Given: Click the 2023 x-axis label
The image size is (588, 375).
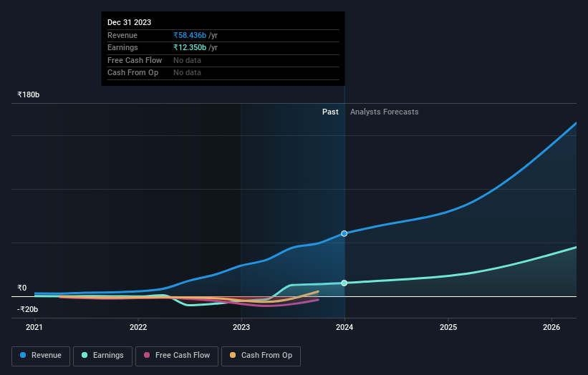Looking at the screenshot, I should click(x=241, y=327).
